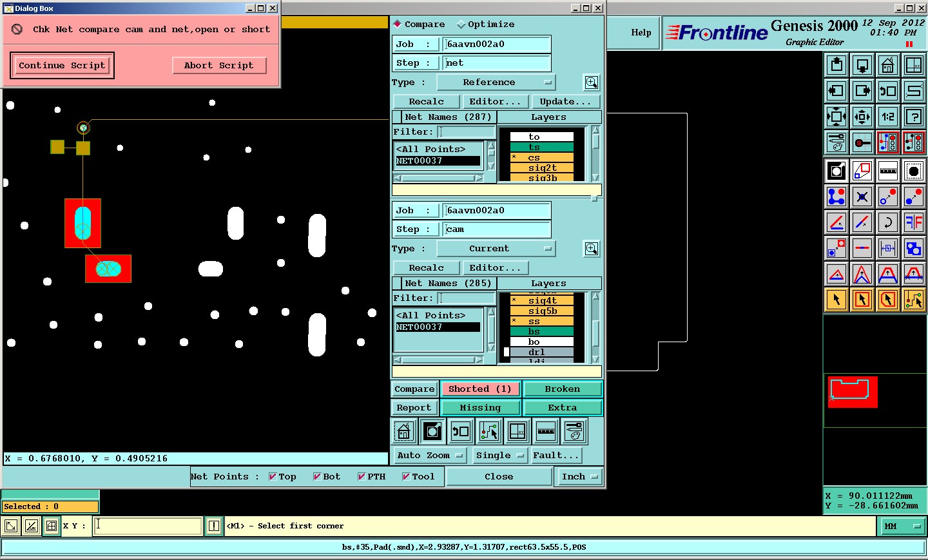Click the net path select icon in netlist panel

(x=489, y=431)
